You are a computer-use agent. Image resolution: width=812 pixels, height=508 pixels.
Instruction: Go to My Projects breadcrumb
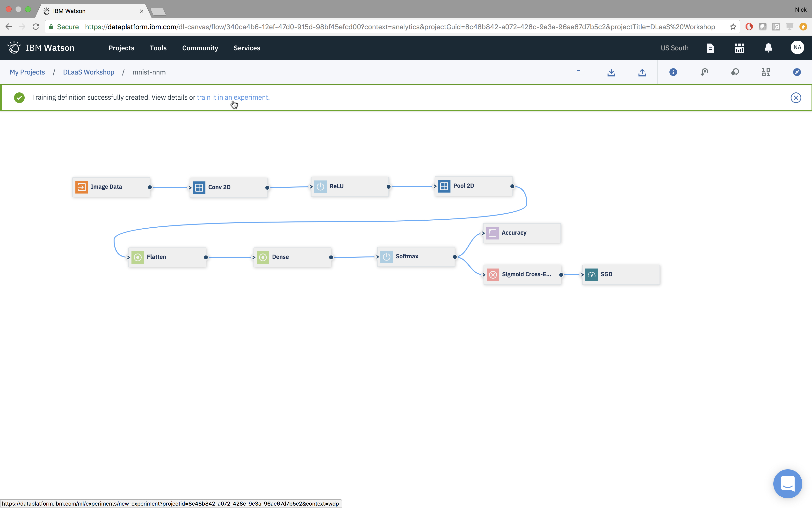click(x=27, y=72)
